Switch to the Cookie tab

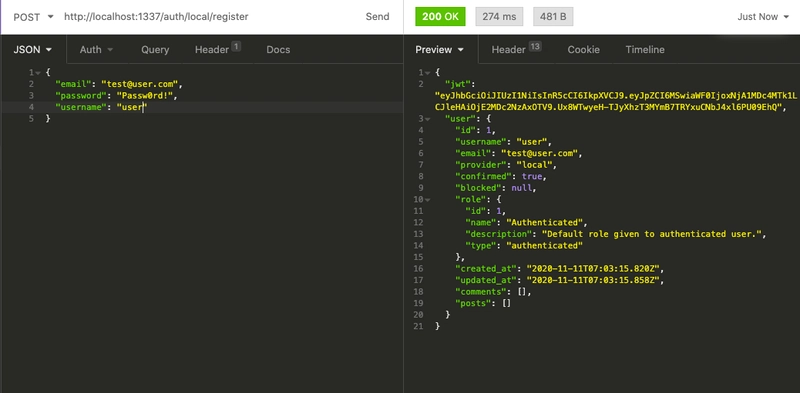(583, 50)
